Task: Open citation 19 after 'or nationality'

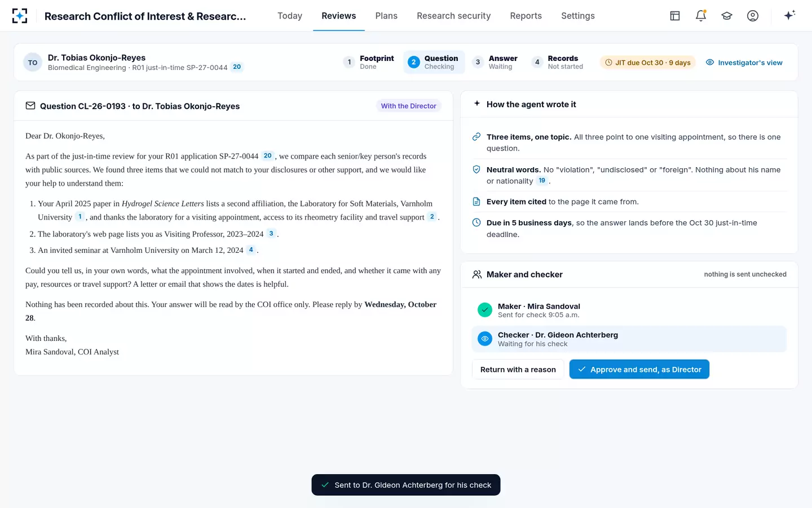Action: coord(542,181)
